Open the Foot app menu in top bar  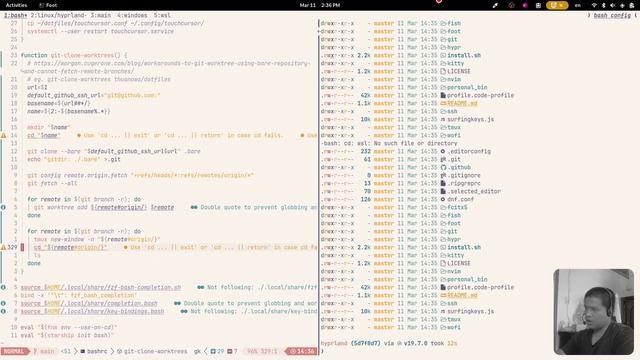[48, 5]
